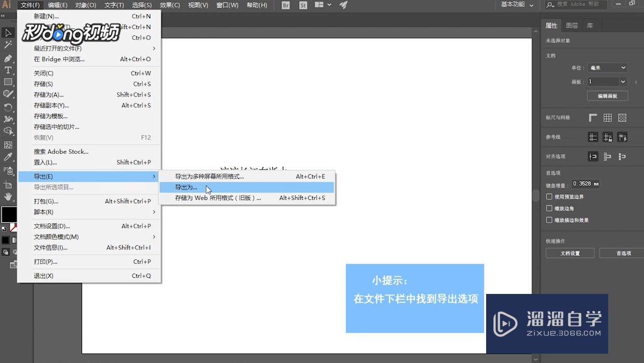The width and height of the screenshot is (644, 363).
Task: Edit the 键盘增量 value field
Action: pyautogui.click(x=585, y=183)
